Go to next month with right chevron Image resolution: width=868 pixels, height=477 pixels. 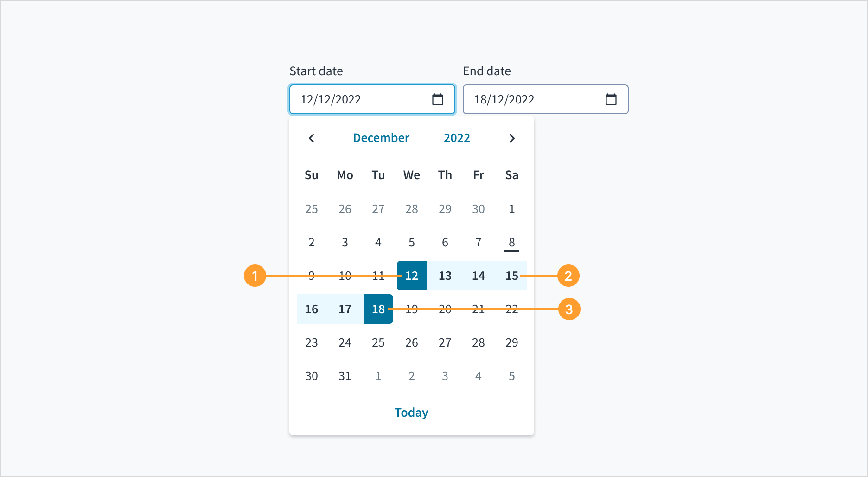pyautogui.click(x=511, y=138)
